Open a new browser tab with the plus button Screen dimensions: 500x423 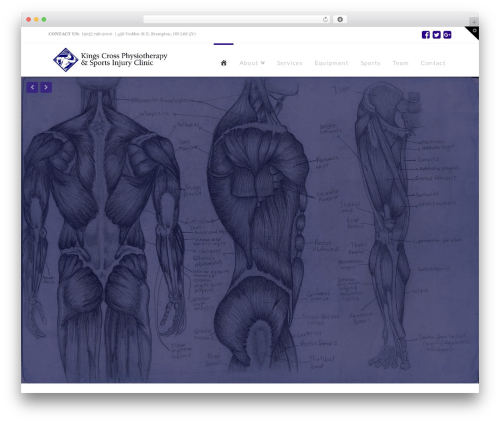click(x=474, y=22)
